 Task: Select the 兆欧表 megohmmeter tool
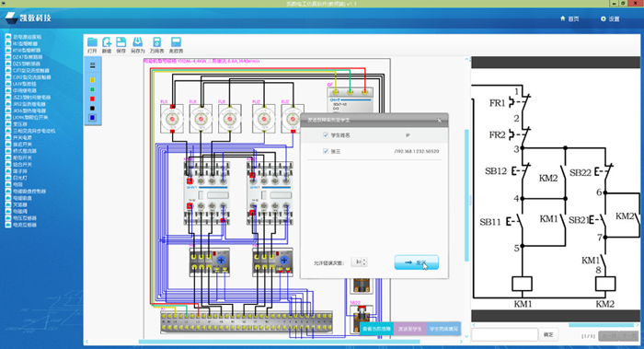(x=176, y=45)
